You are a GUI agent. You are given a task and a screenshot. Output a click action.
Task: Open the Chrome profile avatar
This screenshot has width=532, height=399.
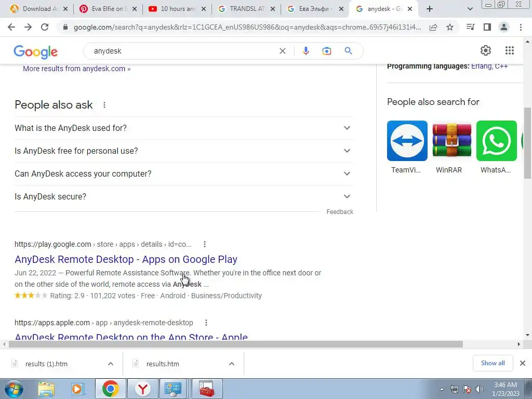tap(504, 27)
